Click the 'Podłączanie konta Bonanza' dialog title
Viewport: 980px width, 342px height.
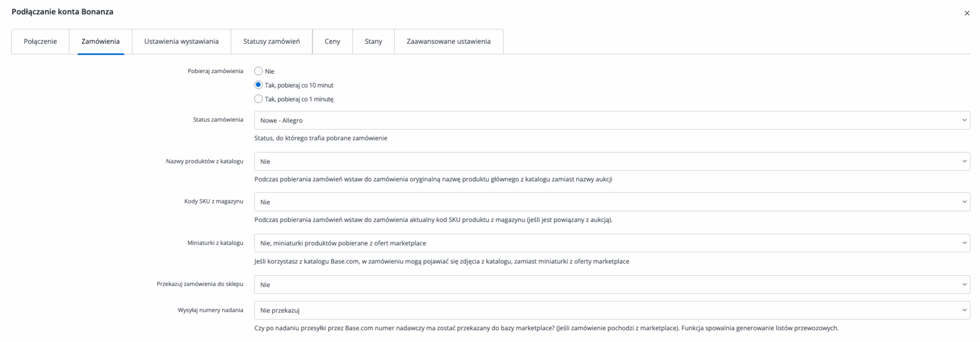coord(62,12)
